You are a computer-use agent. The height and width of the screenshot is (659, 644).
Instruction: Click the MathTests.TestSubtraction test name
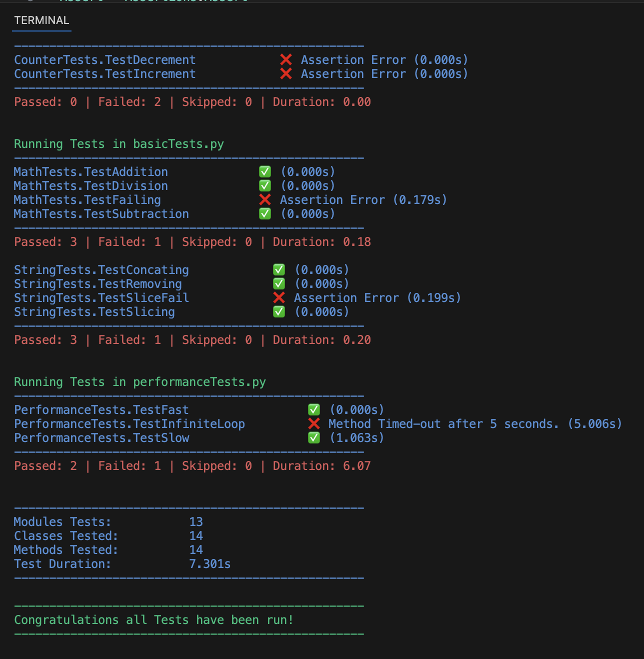point(101,213)
